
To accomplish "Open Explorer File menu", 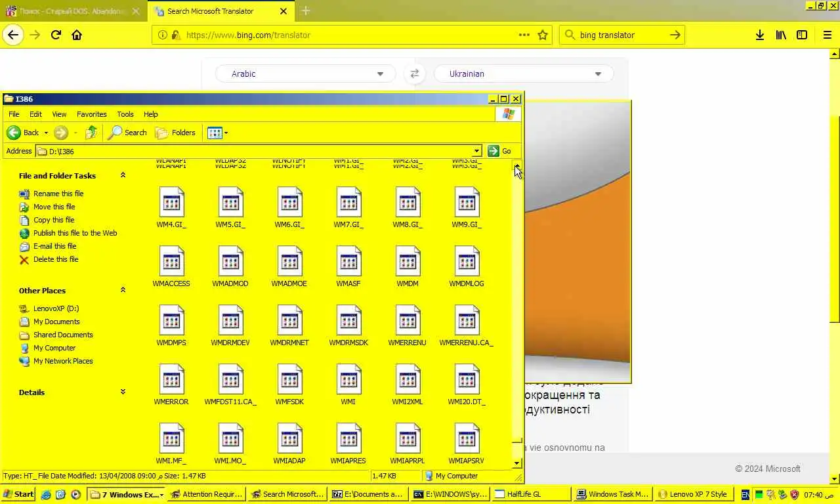I will [x=14, y=114].
